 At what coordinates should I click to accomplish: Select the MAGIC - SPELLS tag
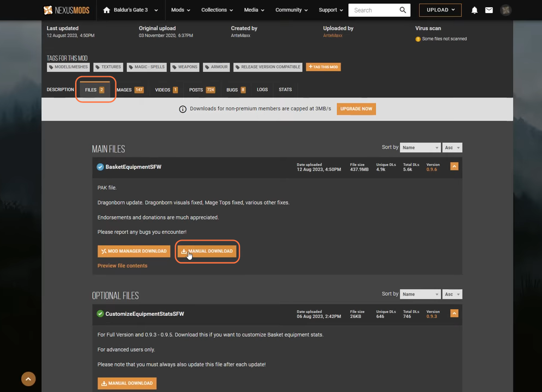[x=146, y=67]
